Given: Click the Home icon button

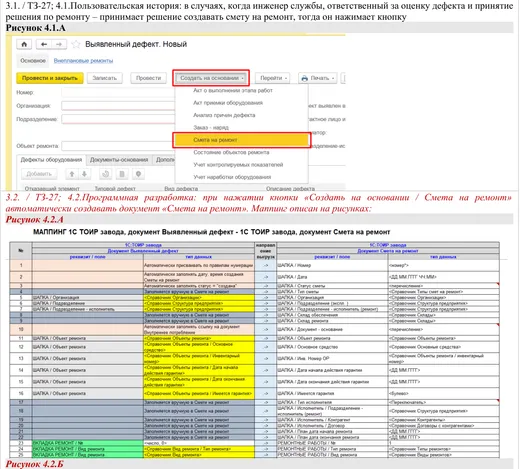Looking at the screenshot, I should click(x=24, y=44).
